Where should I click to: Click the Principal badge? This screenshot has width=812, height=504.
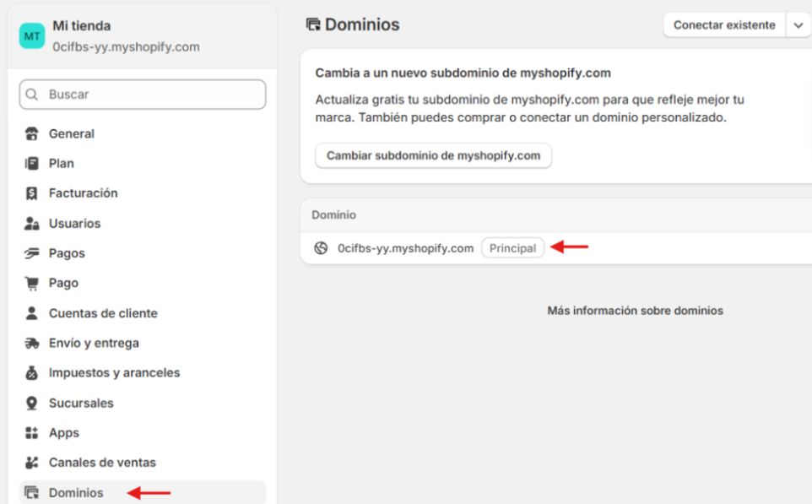[x=512, y=248]
